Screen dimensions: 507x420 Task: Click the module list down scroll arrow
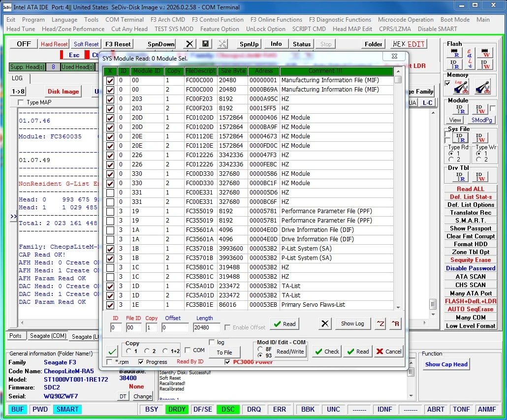pyautogui.click(x=398, y=308)
